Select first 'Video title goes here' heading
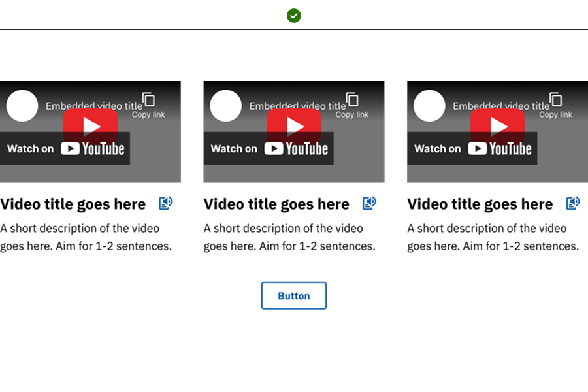This screenshot has width=588, height=392. [x=73, y=204]
